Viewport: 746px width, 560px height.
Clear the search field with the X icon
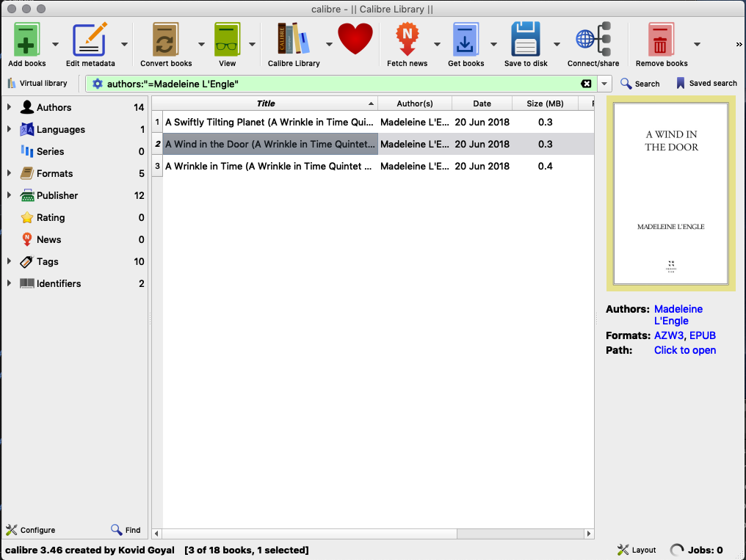586,84
